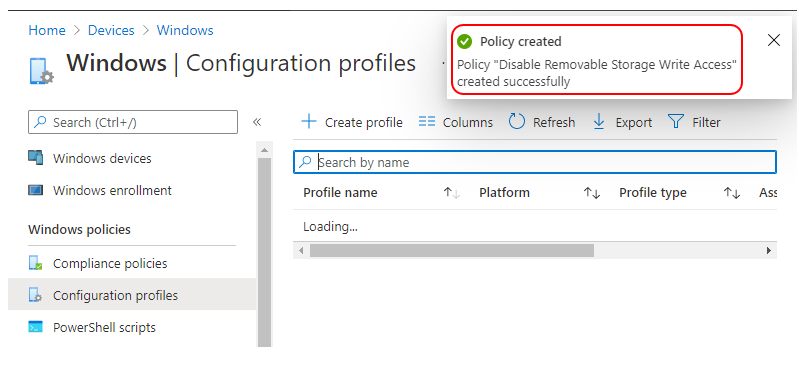Click the Columns list icon
This screenshot has width=799, height=378.
(427, 122)
